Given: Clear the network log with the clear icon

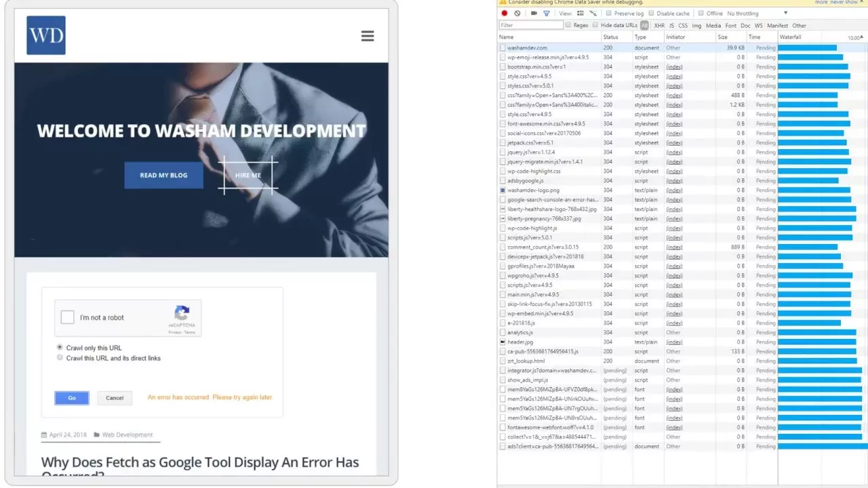Looking at the screenshot, I should (x=517, y=14).
